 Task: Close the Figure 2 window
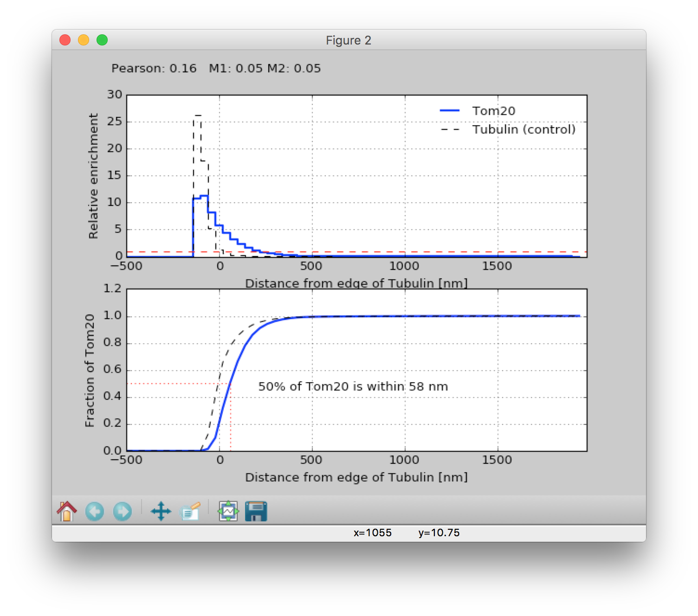65,40
